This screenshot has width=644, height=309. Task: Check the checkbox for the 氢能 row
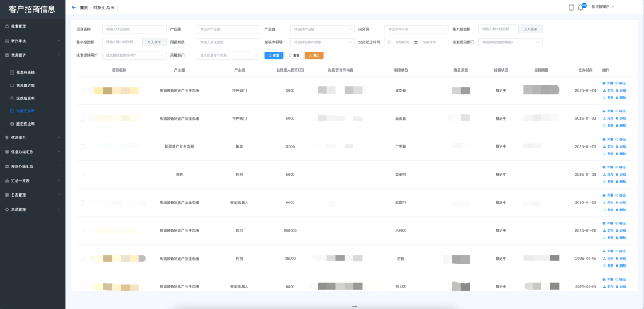click(82, 146)
